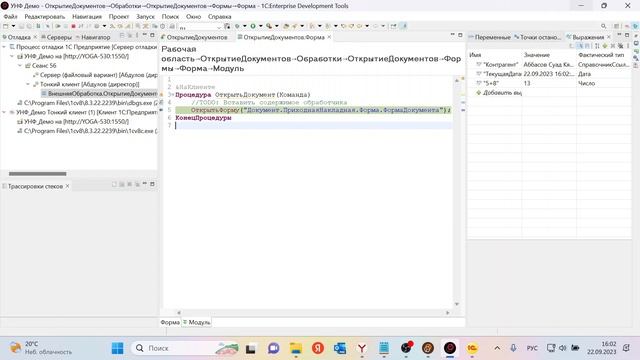Open the Навигация menu
The width and height of the screenshot is (640, 360).
[87, 17]
